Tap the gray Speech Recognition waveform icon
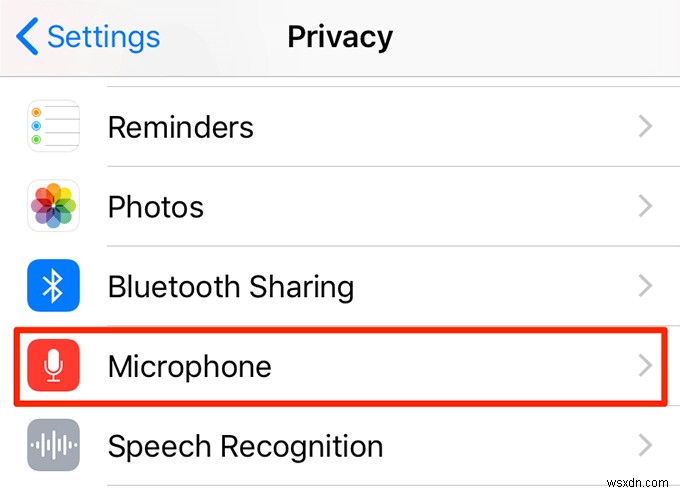Viewport: 680px width, 493px height. click(x=53, y=445)
